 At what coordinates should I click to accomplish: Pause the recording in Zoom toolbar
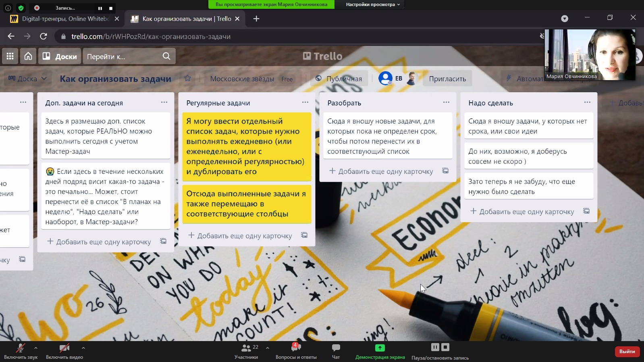click(435, 347)
